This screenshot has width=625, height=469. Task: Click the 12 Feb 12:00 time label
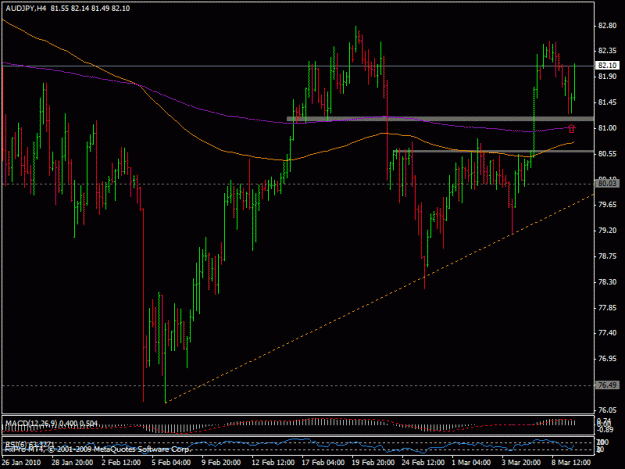273,462
